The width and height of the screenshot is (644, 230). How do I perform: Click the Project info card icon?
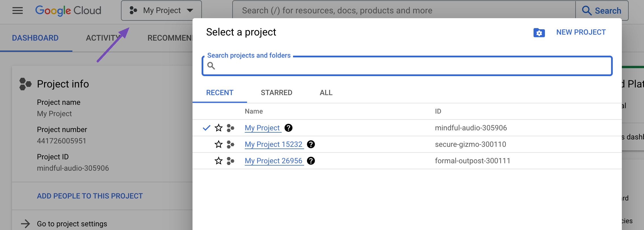click(x=25, y=84)
